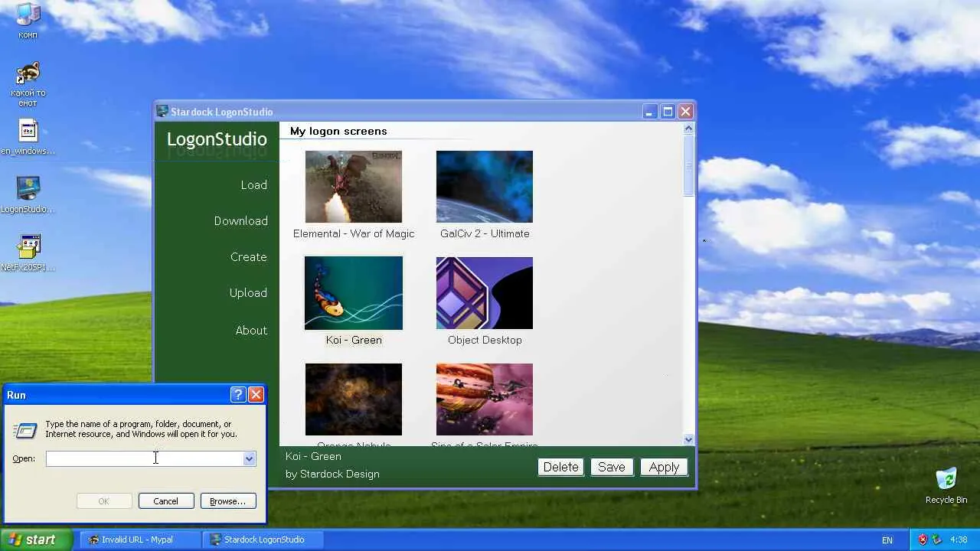Open the Download section in LogonStudio
This screenshot has height=551, width=980.
240,221
